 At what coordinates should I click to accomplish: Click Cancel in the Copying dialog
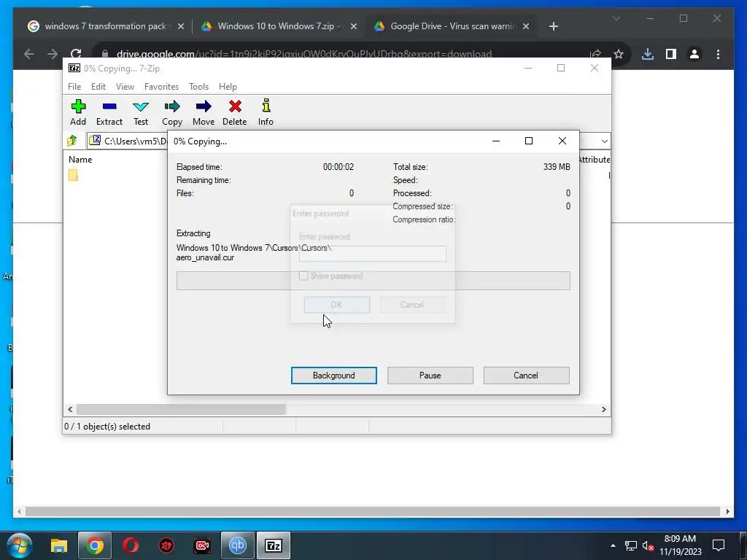[526, 376]
